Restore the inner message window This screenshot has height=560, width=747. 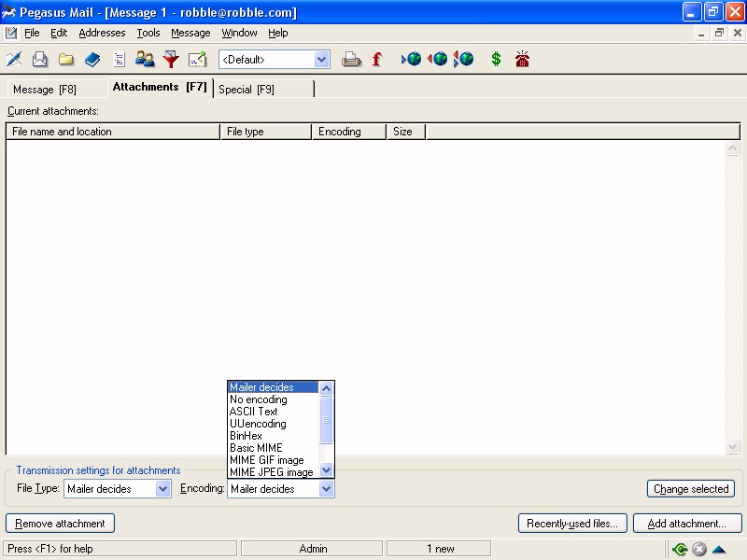[719, 33]
